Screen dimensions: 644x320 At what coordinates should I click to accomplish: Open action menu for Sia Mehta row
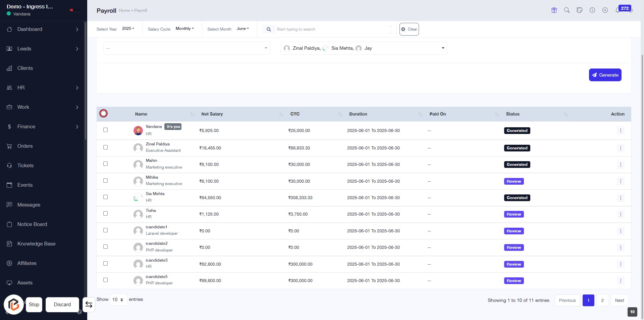620,198
